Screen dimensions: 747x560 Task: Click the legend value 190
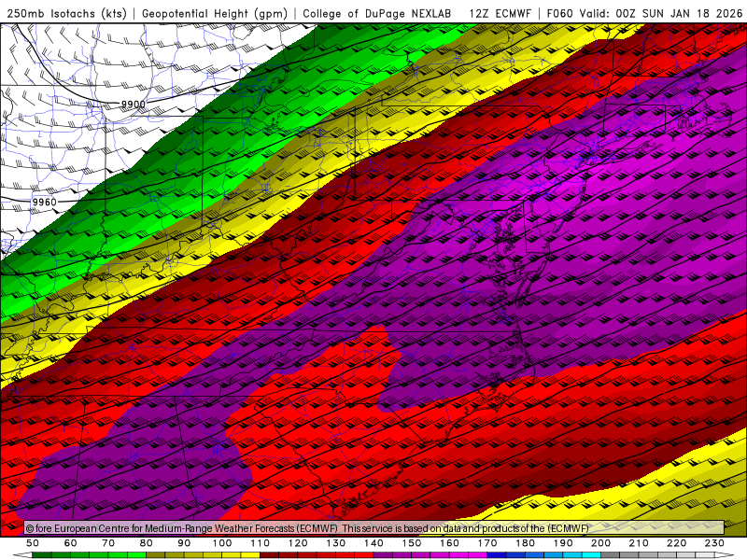click(563, 543)
